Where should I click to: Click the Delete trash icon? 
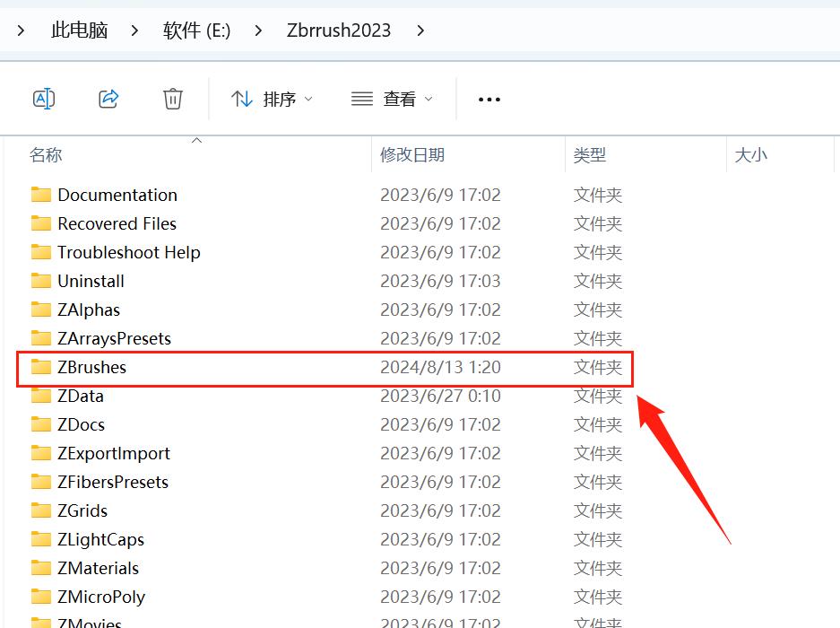point(172,99)
